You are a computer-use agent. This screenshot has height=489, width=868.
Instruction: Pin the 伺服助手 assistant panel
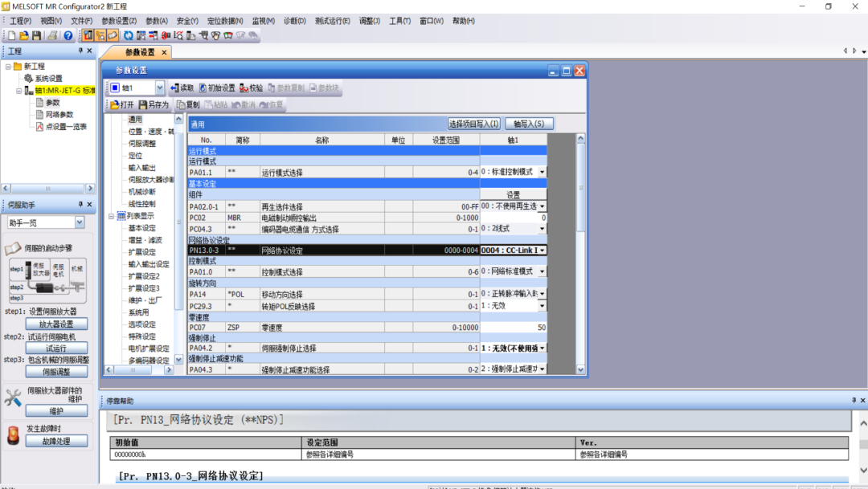click(x=80, y=205)
